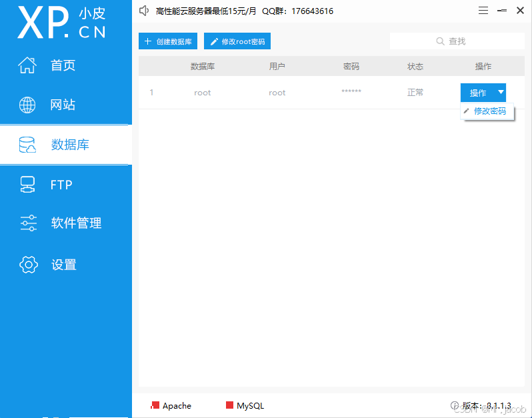Screen dimensions: 532x418
Task: Click the 状态 column header
Action: pyautogui.click(x=415, y=66)
